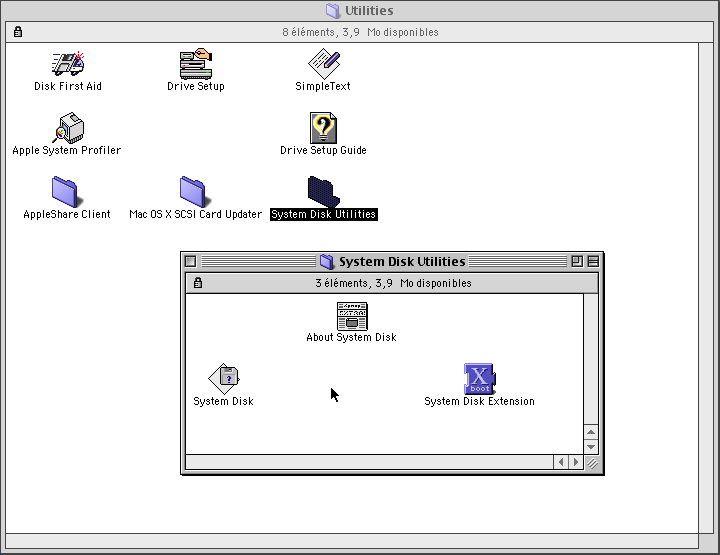Image resolution: width=720 pixels, height=555 pixels.
Task: Click the System Disk Utilities window title text
Action: tap(402, 262)
